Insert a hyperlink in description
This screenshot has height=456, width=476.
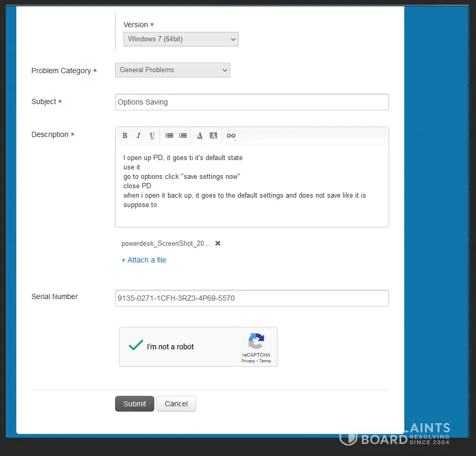231,135
